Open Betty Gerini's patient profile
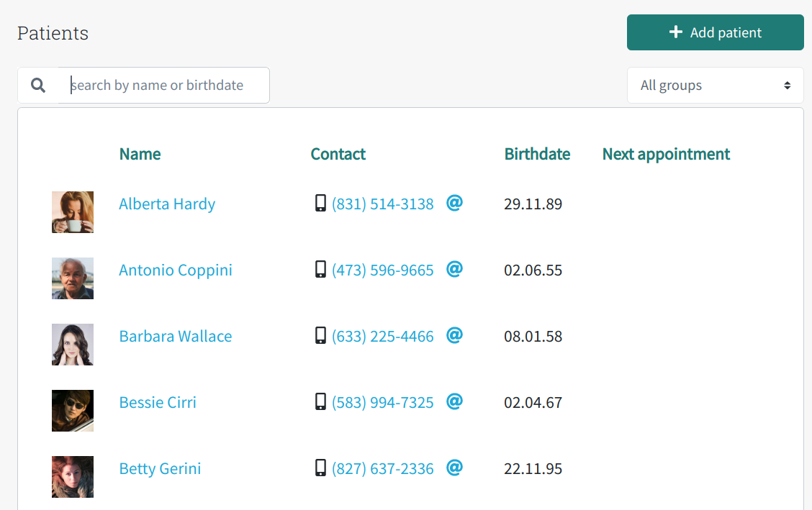This screenshot has height=510, width=812. click(160, 468)
